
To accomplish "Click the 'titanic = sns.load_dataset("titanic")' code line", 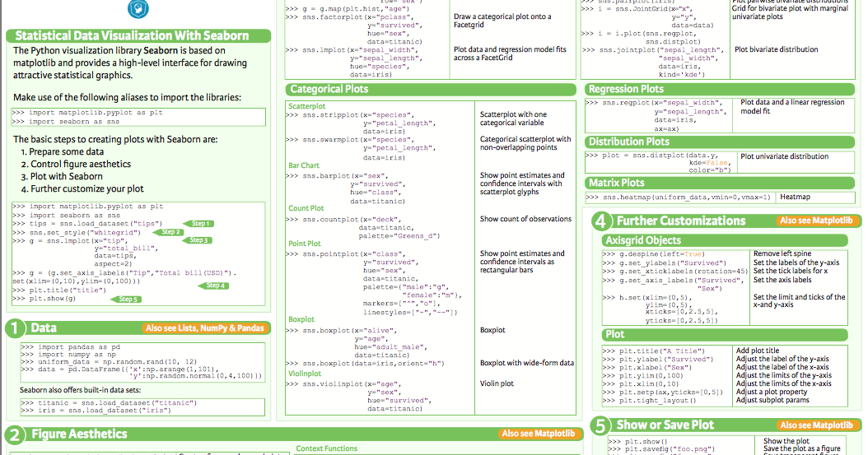I will click(109, 403).
